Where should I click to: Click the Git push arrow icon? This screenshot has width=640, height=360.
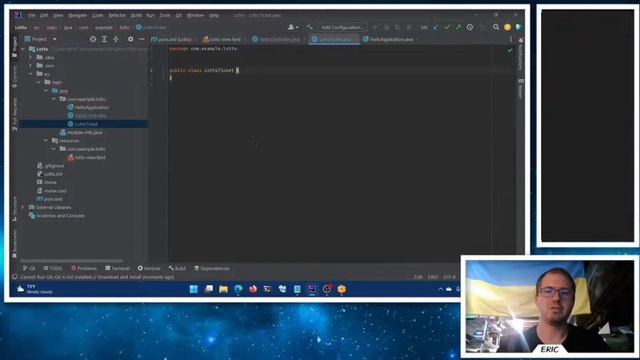pos(458,27)
